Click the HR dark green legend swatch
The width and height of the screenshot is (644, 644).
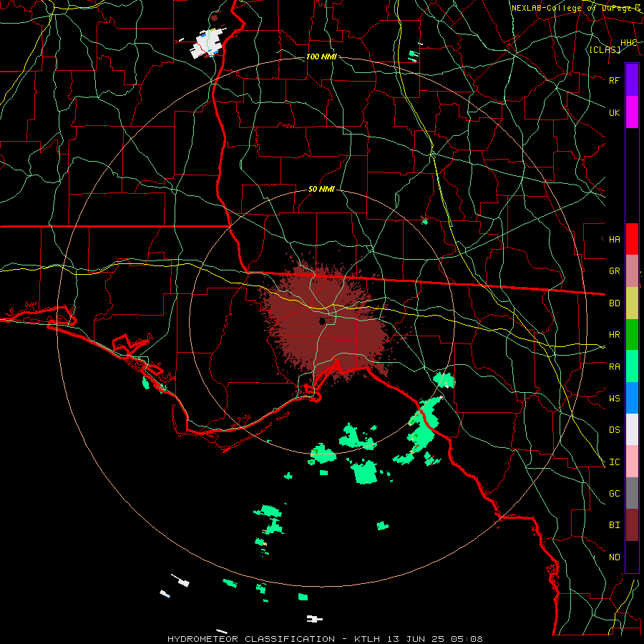click(x=632, y=335)
